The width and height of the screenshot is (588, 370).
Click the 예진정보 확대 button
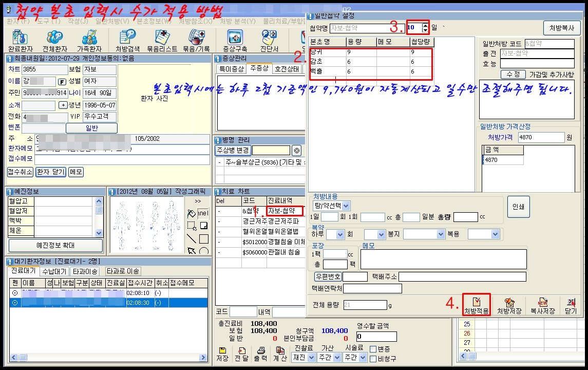tap(55, 246)
